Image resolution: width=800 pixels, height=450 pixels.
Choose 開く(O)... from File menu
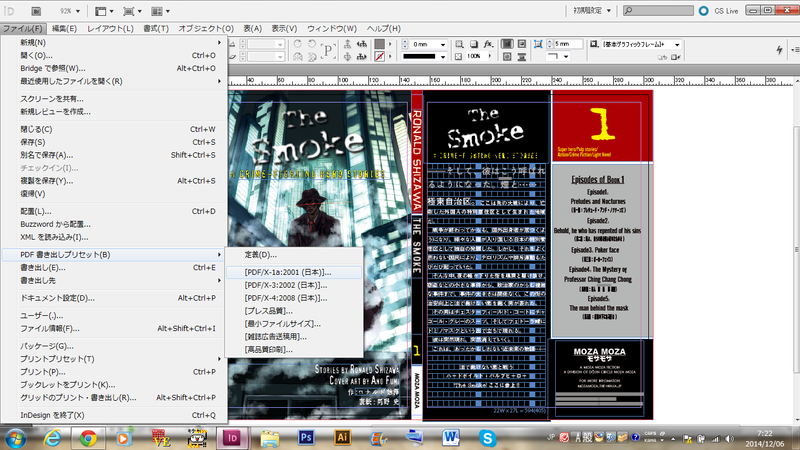point(115,55)
